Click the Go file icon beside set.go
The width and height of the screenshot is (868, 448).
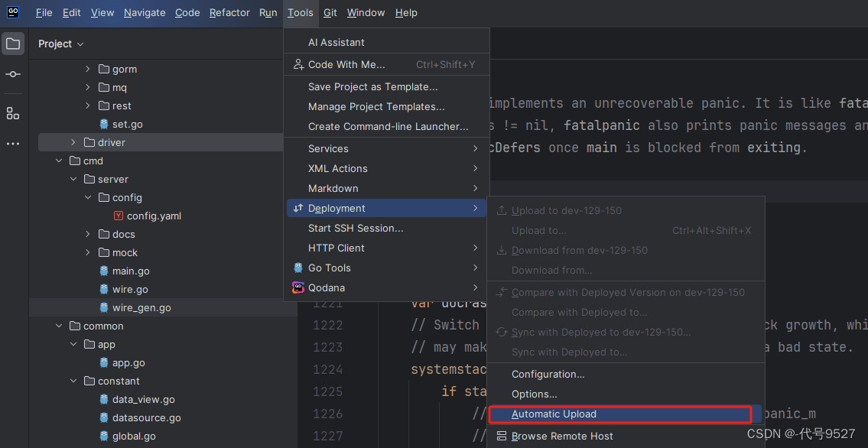point(103,124)
